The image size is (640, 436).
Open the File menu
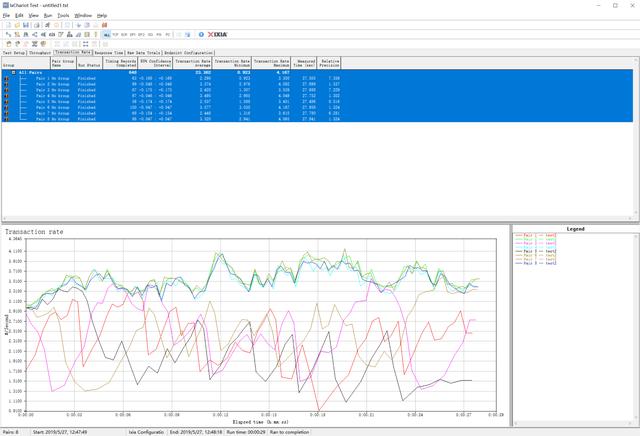(6, 16)
